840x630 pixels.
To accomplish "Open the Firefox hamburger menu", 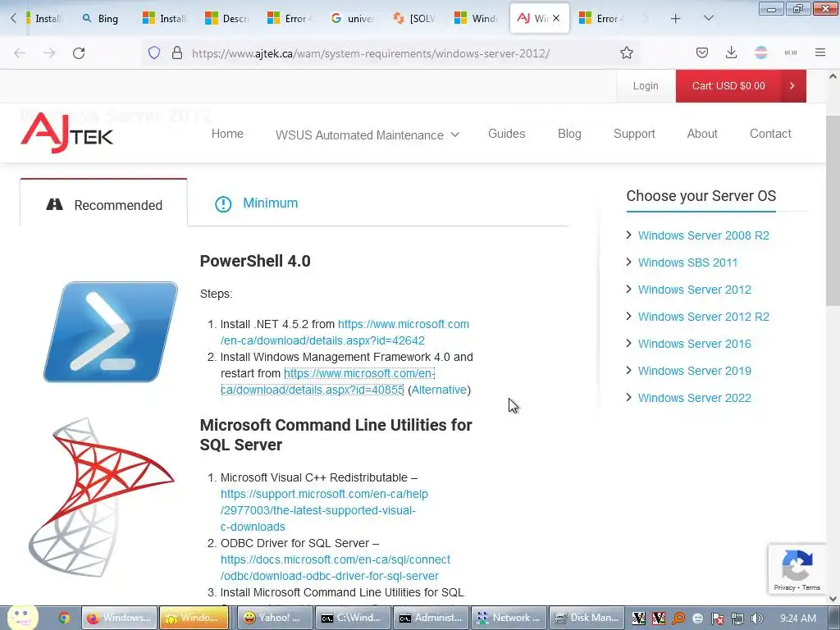I will point(820,52).
